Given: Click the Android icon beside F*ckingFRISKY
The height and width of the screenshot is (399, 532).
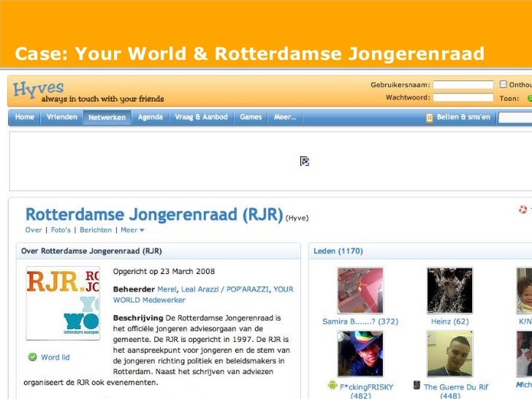Looking at the screenshot, I should (332, 385).
